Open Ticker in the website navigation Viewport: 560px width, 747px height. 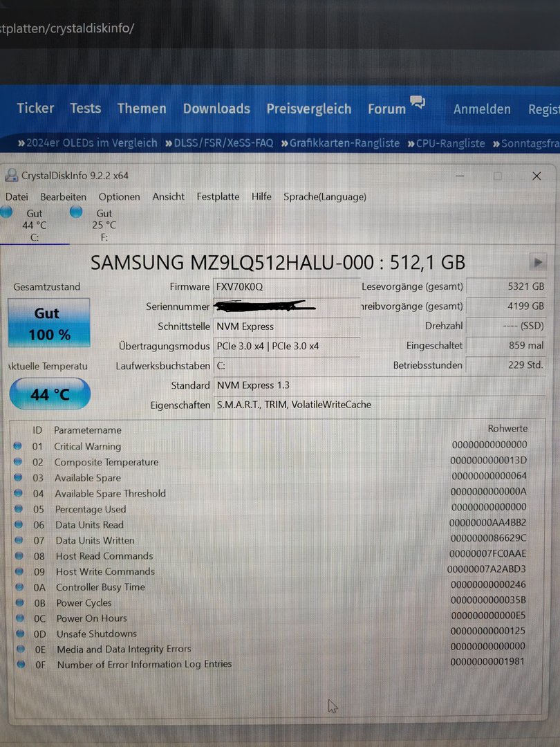coord(35,108)
